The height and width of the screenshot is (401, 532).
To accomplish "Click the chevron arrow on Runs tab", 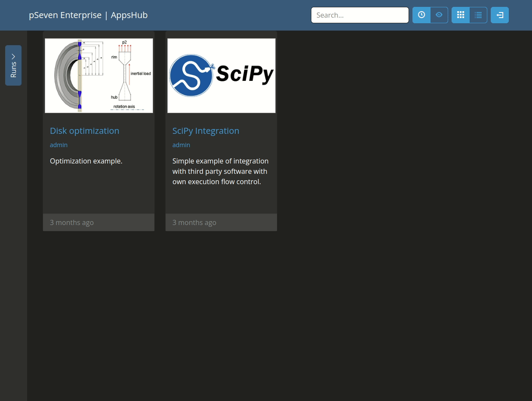I will click(13, 56).
